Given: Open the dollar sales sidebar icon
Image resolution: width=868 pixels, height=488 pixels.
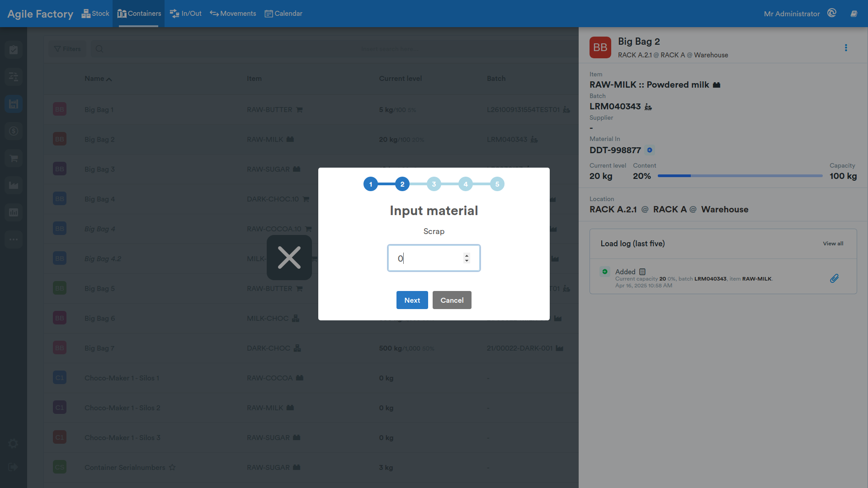Looking at the screenshot, I should (x=14, y=131).
